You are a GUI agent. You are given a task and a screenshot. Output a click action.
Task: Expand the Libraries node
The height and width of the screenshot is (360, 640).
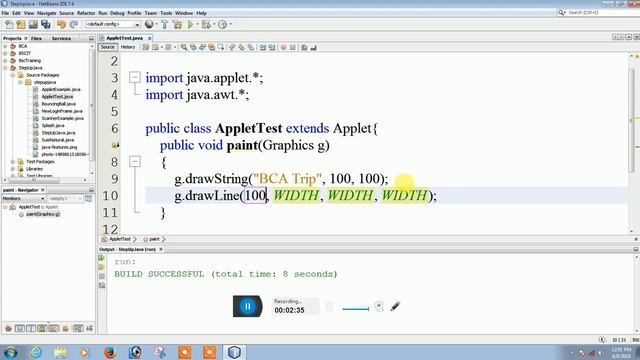[13, 169]
